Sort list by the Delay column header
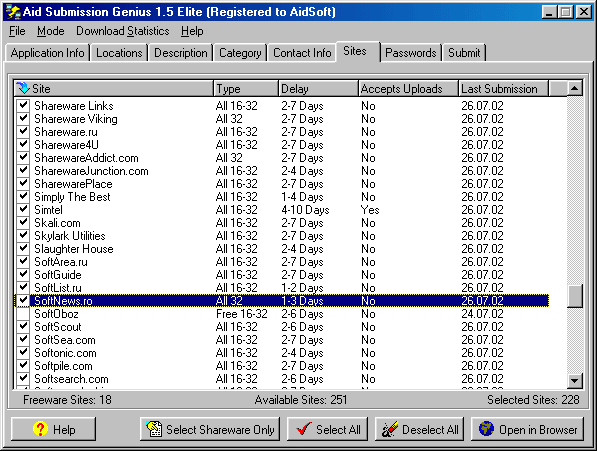The image size is (597, 451). pyautogui.click(x=318, y=88)
